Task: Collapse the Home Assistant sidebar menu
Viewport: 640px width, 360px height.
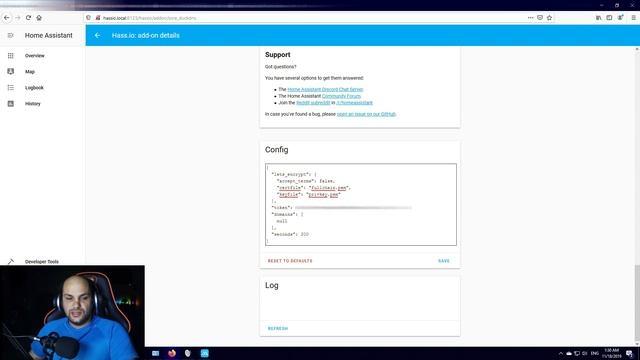Action: (x=11, y=36)
